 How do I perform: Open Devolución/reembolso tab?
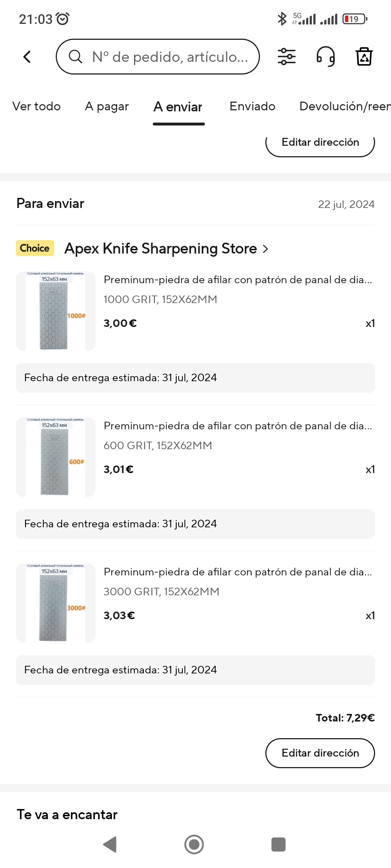[x=345, y=106]
